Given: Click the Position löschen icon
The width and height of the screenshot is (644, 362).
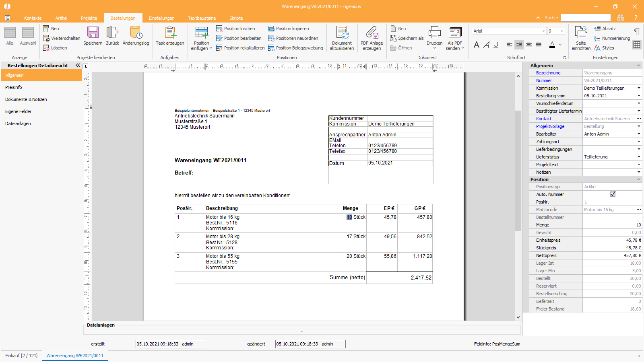Looking at the screenshot, I should click(x=219, y=29).
